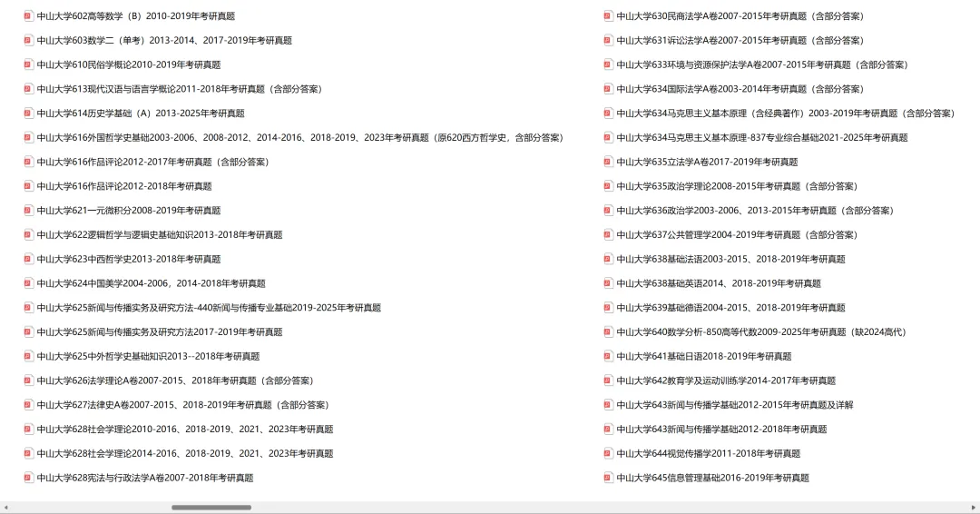The height and width of the screenshot is (514, 980).
Task: Select file 中山大学635政治学理论2008-2015年考研真题
Action: 738,186
